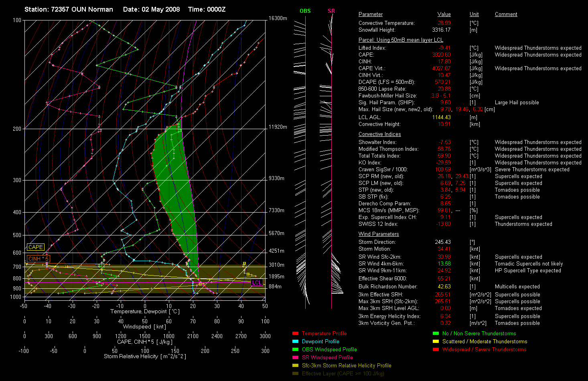This screenshot has width=588, height=381.
Task: Select the green OBS Windspeed Profile swatch
Action: (295, 349)
